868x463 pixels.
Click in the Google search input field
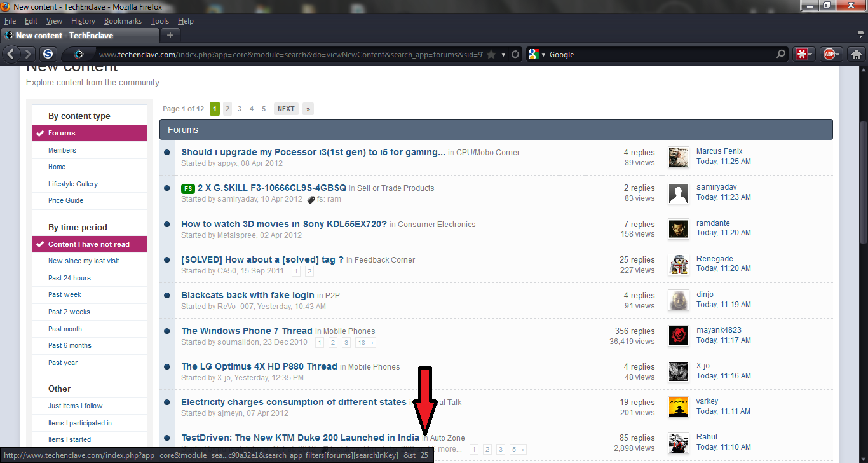(x=661, y=55)
